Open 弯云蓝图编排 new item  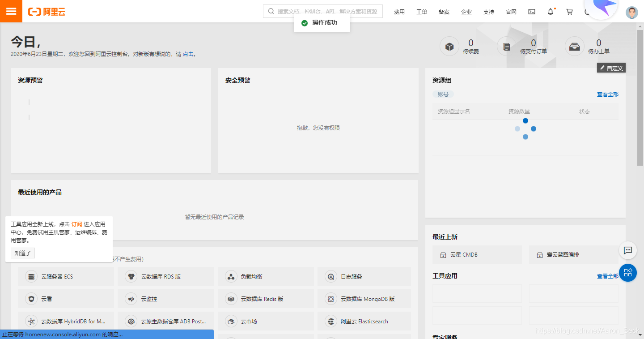coord(574,254)
